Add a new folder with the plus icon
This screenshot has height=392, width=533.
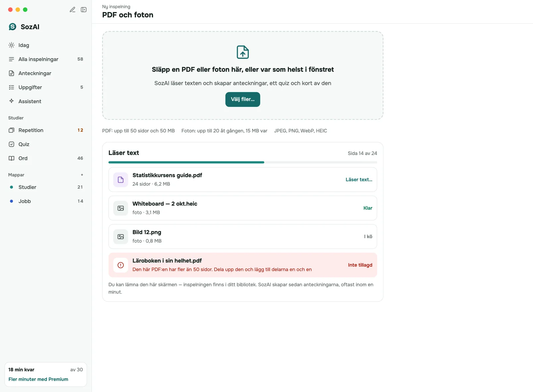82,175
